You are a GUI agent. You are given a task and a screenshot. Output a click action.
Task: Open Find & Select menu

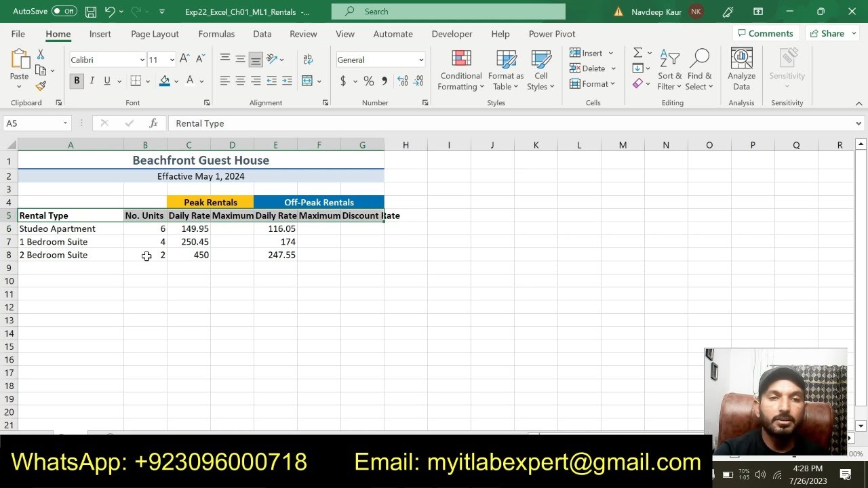pyautogui.click(x=699, y=69)
